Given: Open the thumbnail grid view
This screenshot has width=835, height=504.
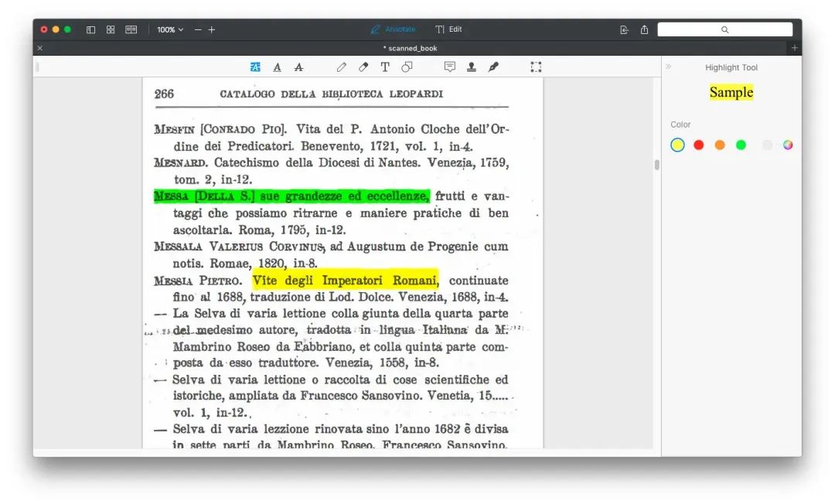Looking at the screenshot, I should pos(111,30).
